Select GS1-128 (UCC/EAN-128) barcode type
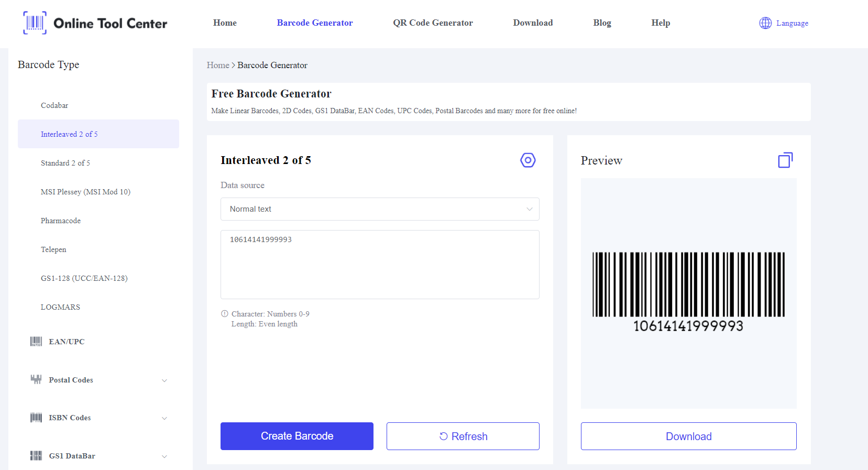The height and width of the screenshot is (470, 868). (84, 278)
